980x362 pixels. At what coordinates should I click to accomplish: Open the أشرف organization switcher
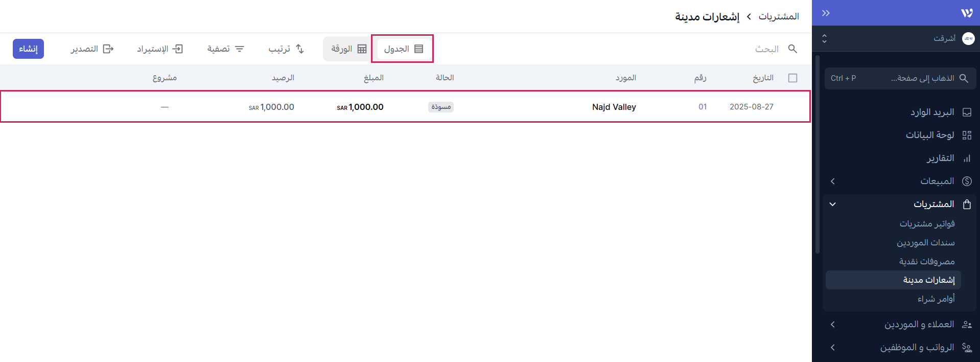(x=899, y=38)
